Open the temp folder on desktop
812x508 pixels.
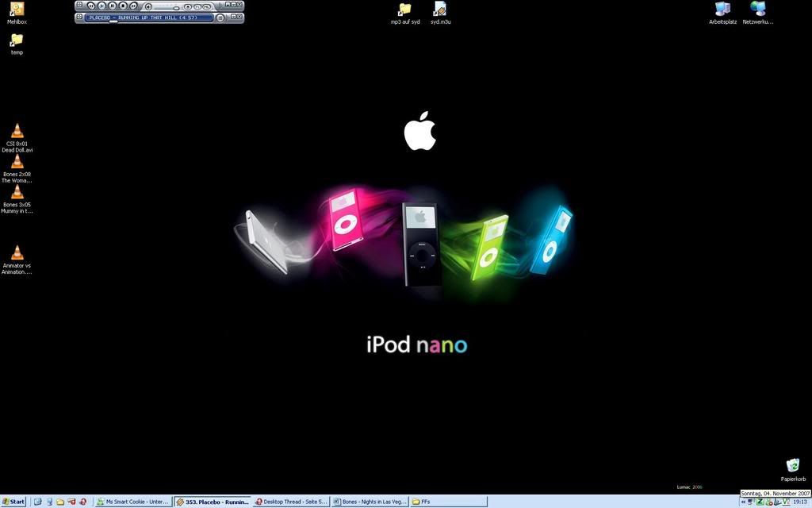click(17, 40)
